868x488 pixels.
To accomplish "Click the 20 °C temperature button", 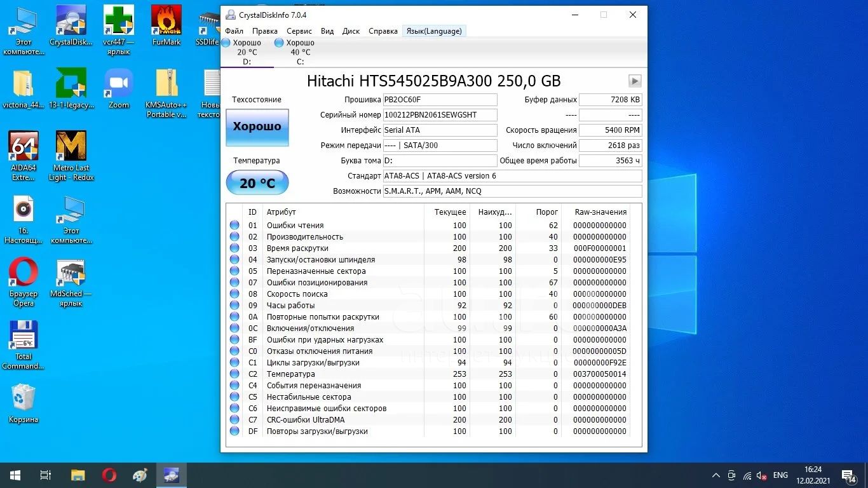I will click(x=257, y=183).
